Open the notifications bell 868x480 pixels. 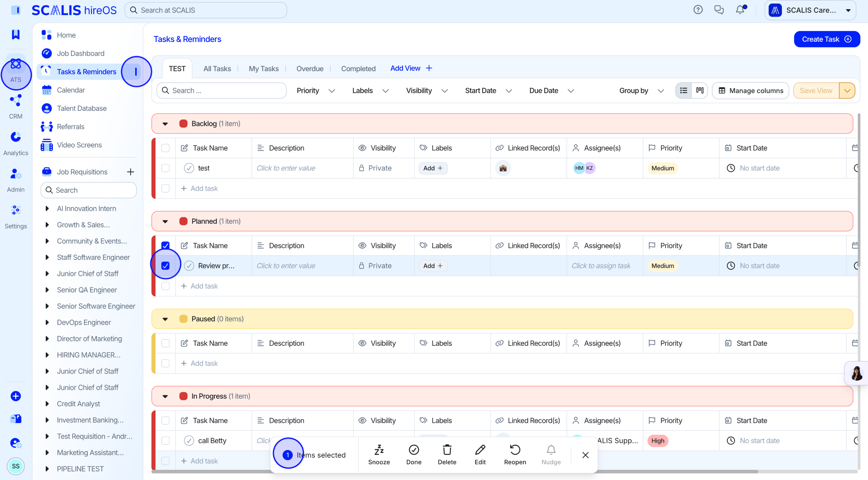click(x=740, y=10)
